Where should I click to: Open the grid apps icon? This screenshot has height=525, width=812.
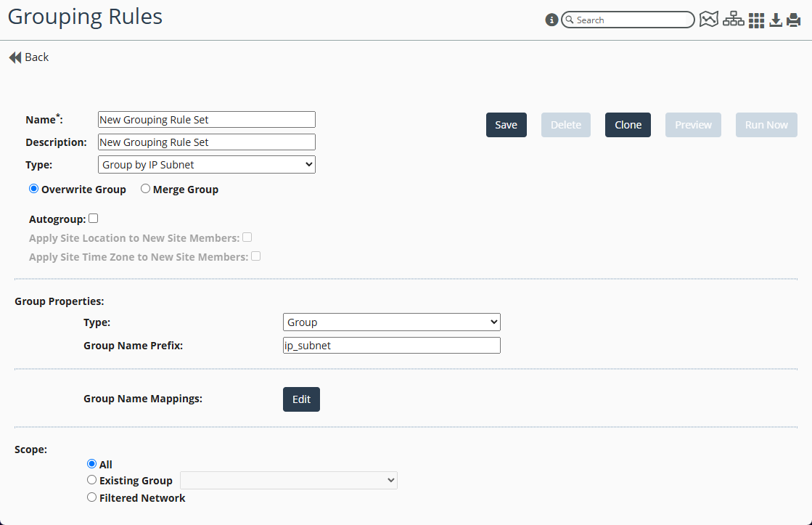coord(757,20)
